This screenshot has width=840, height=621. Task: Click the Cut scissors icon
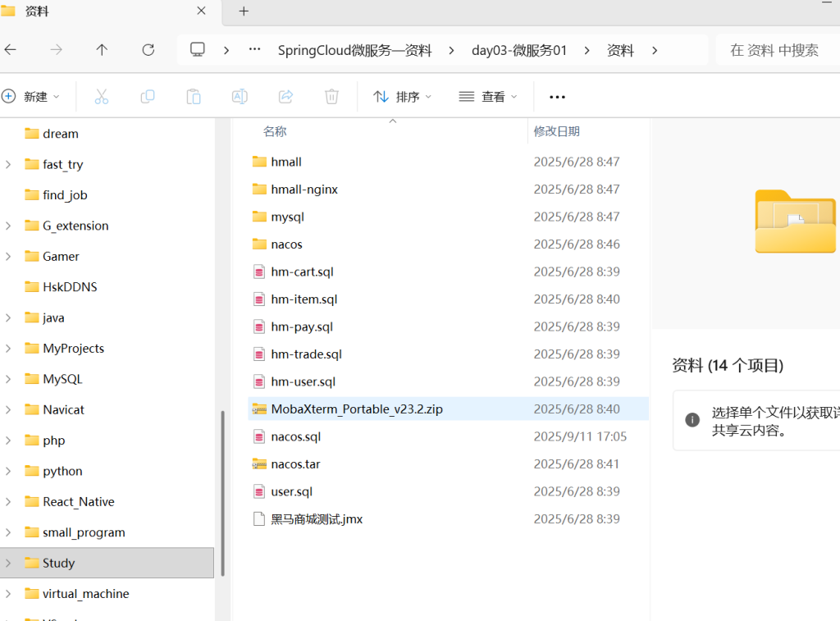tap(102, 97)
